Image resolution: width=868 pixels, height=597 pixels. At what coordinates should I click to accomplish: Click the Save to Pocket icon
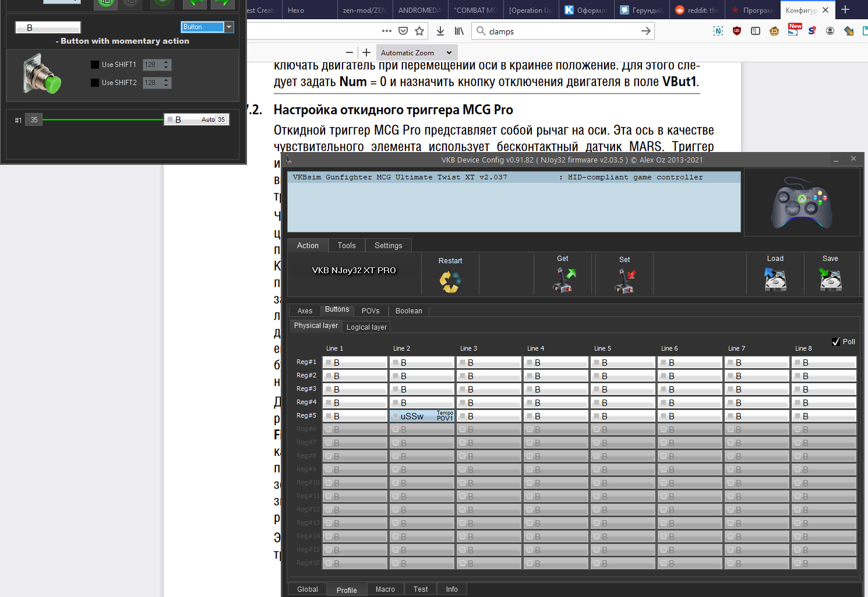point(403,31)
